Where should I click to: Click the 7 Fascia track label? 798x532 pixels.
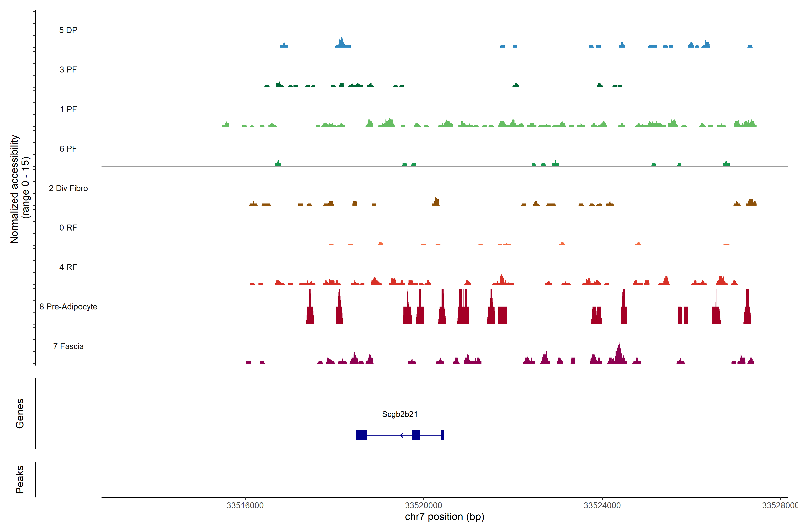[68, 346]
